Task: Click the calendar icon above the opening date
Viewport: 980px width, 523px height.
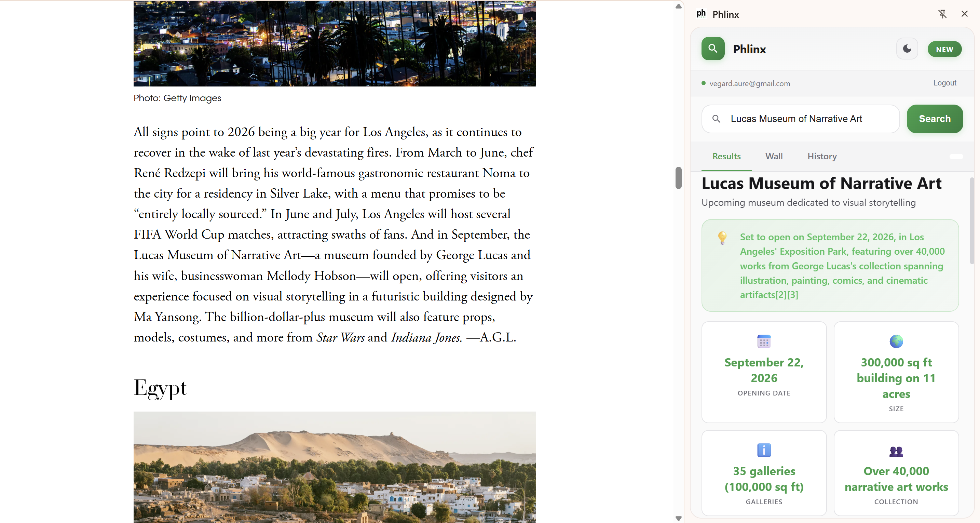Action: 764,341
